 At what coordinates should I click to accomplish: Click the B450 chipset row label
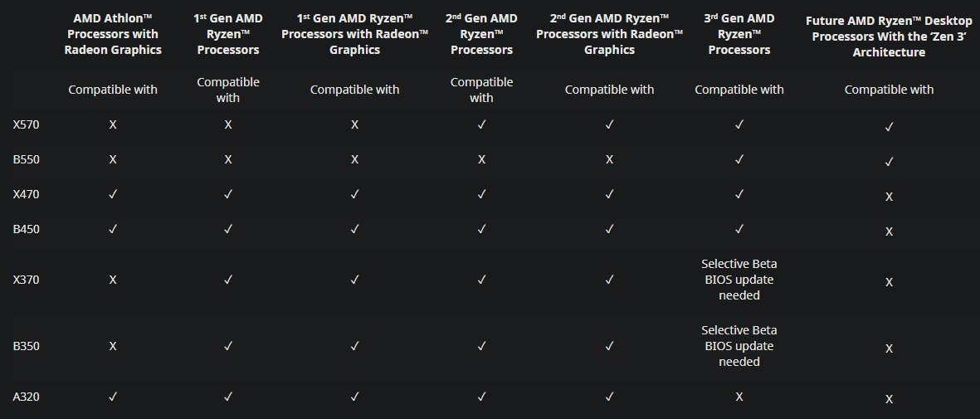pos(27,229)
